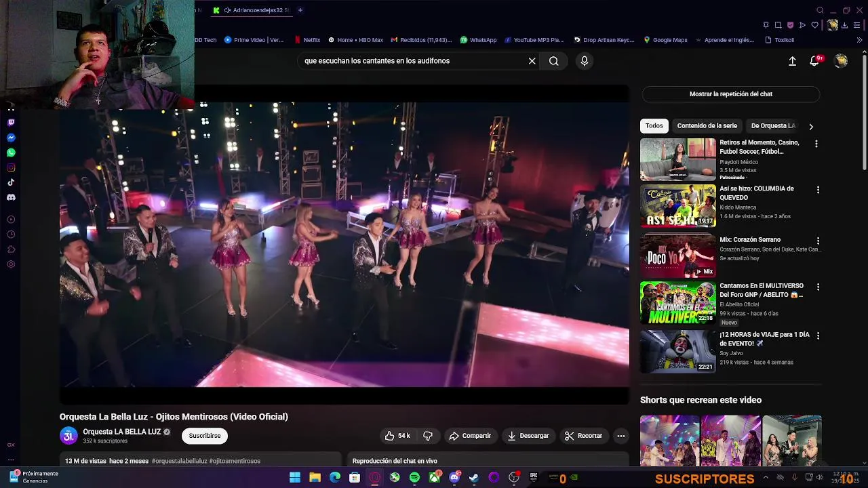Open options menu for COLUMBIA de QUEVEDO video

point(818,190)
